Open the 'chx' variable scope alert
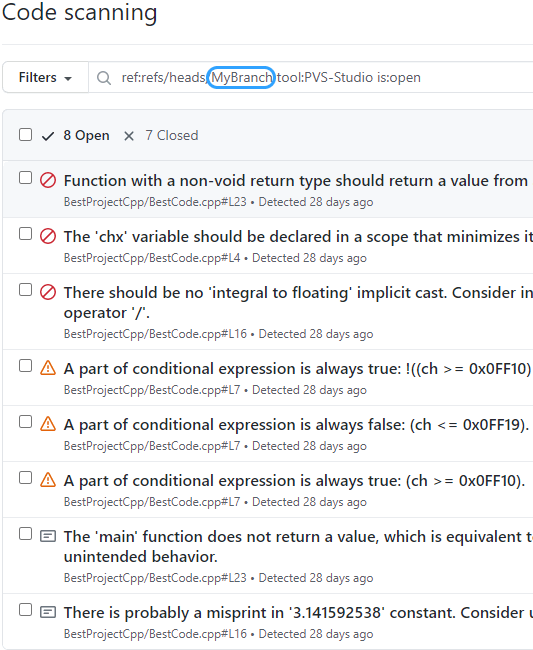Screen dimensions: 533x650 [298, 237]
